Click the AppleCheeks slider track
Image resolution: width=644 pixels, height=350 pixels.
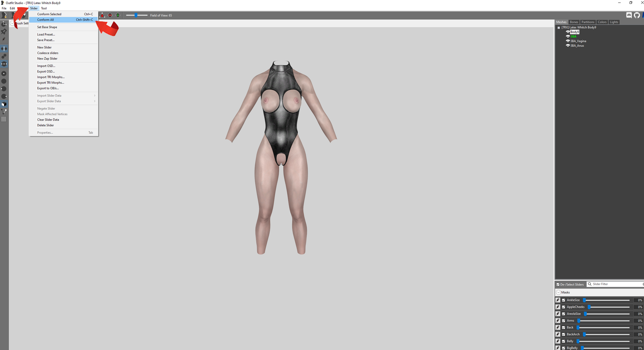tap(608, 307)
